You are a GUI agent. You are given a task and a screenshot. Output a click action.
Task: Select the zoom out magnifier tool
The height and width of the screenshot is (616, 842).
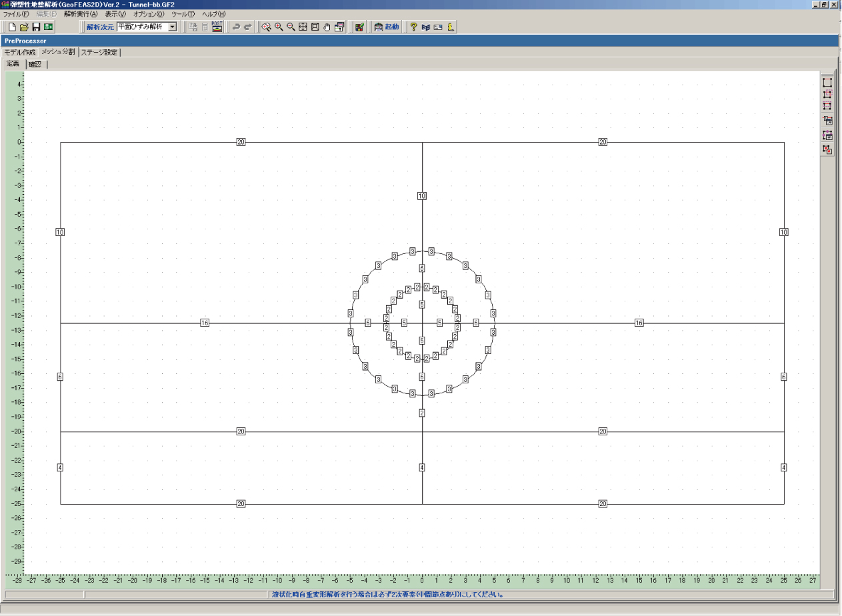coord(291,27)
